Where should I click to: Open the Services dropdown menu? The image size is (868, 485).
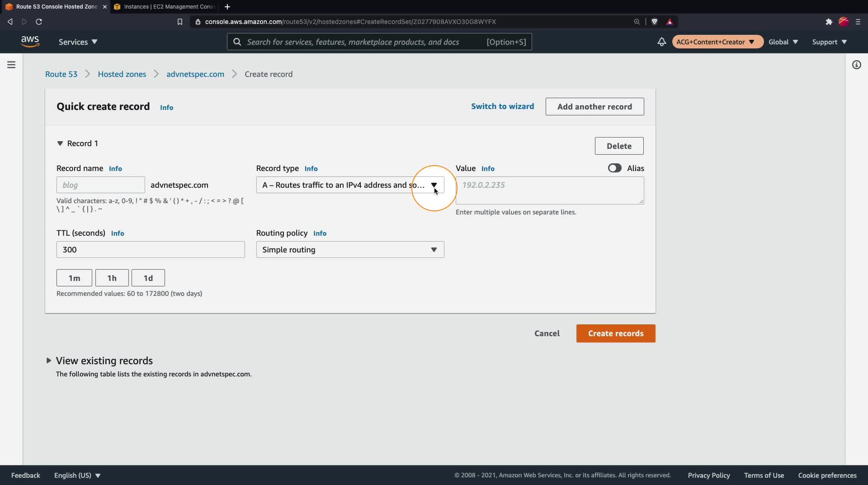pos(78,42)
